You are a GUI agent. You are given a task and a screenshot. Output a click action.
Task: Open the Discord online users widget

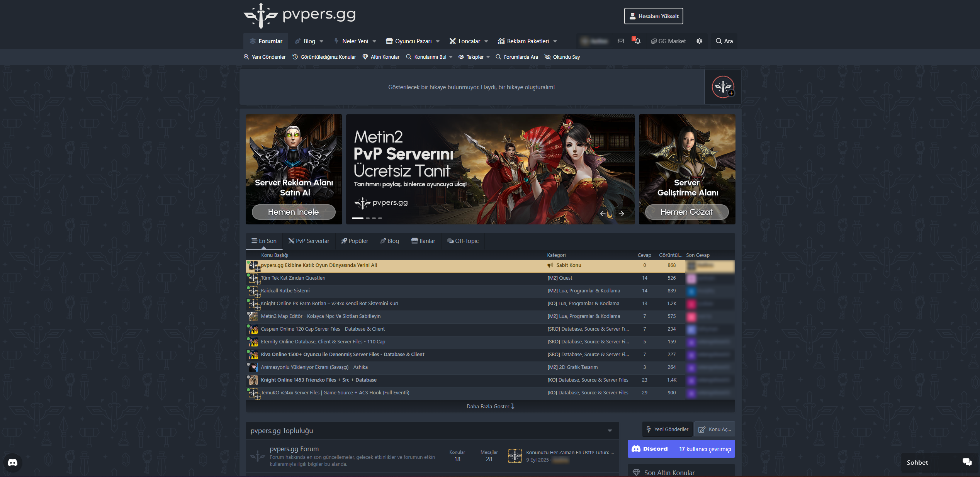pos(681,449)
